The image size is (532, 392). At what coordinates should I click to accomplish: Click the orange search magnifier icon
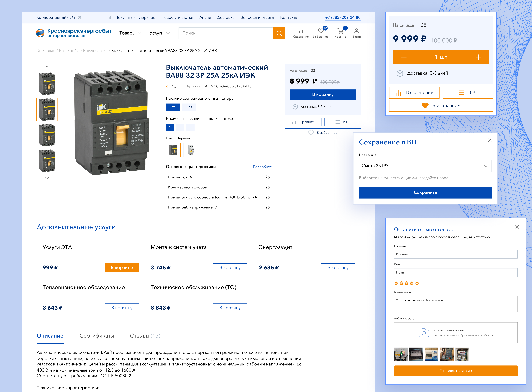tap(279, 33)
